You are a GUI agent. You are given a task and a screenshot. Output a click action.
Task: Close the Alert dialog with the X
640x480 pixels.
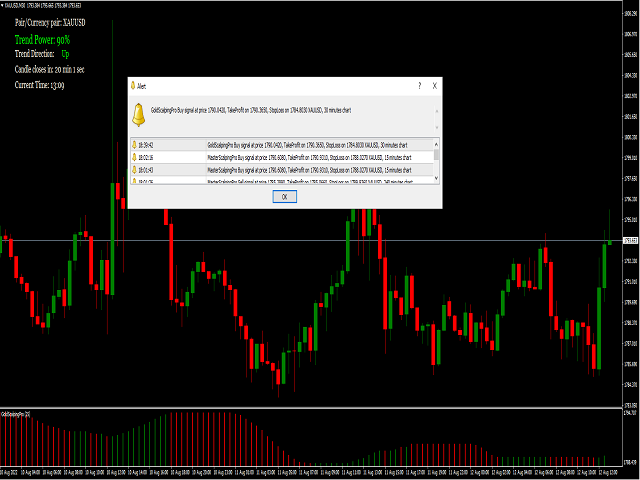click(x=434, y=87)
